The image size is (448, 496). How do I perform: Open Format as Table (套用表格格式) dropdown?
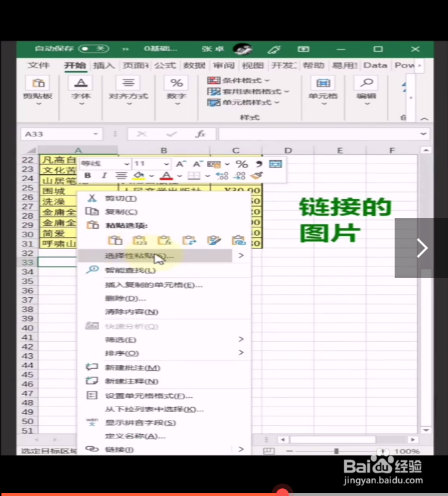[248, 92]
